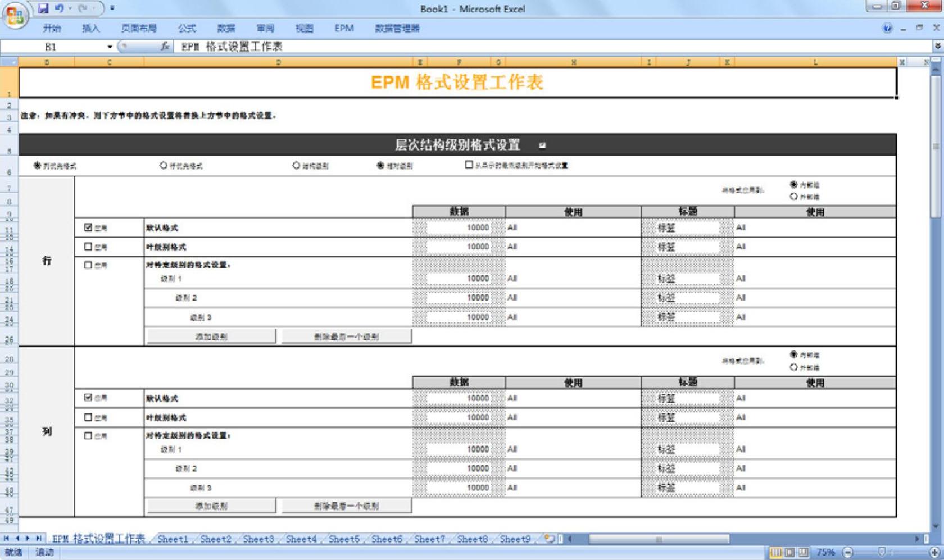Toggle 从显示的最低级别开始格式设置 checkbox

pyautogui.click(x=469, y=165)
